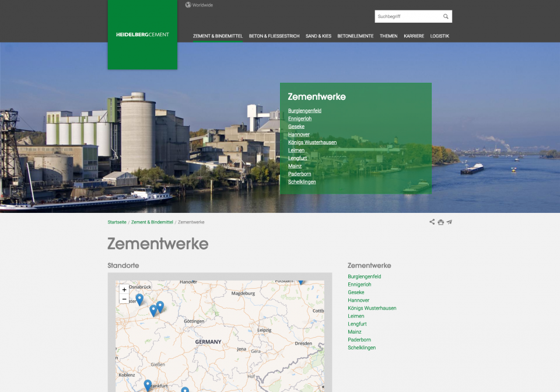Click the white Zementwerke title in the banner
Screen dimensions: 560x392
coord(317,97)
